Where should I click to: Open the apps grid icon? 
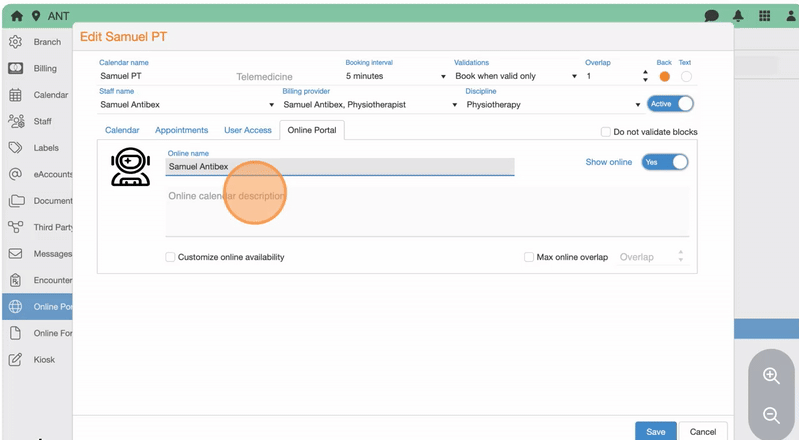point(765,16)
